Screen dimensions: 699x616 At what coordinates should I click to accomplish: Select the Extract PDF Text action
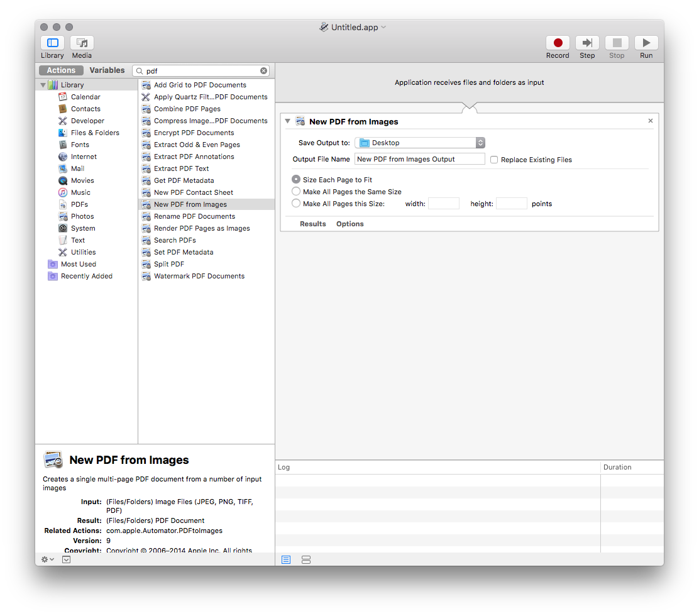(206, 168)
